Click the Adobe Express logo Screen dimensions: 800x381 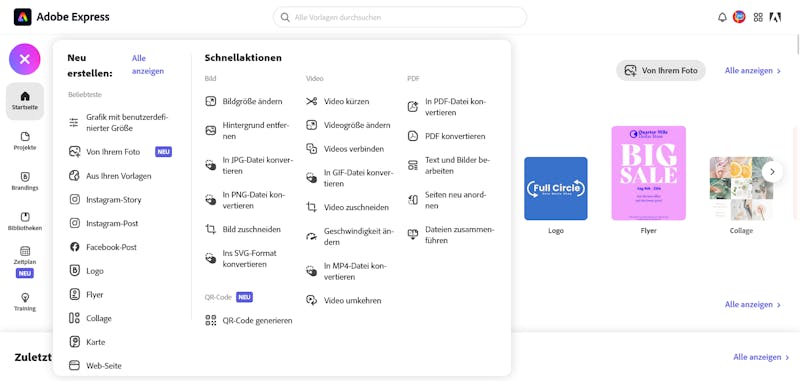[62, 17]
